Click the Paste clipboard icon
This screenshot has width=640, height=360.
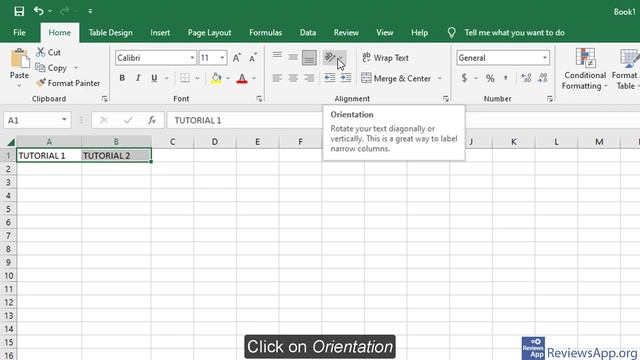[19, 58]
